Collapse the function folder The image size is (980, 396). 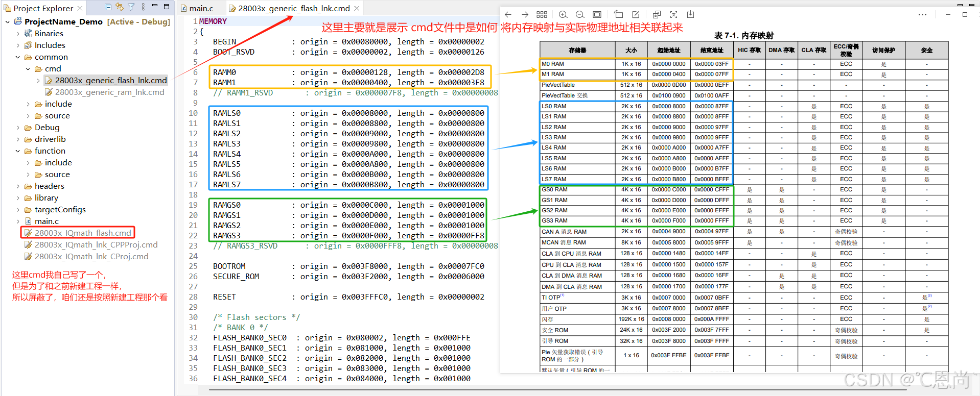click(18, 151)
